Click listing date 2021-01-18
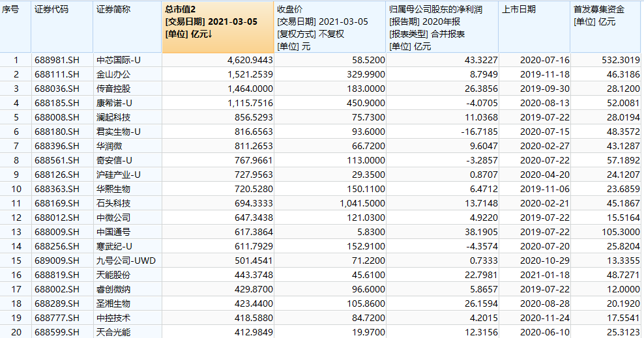This screenshot has height=338, width=644. (x=545, y=275)
